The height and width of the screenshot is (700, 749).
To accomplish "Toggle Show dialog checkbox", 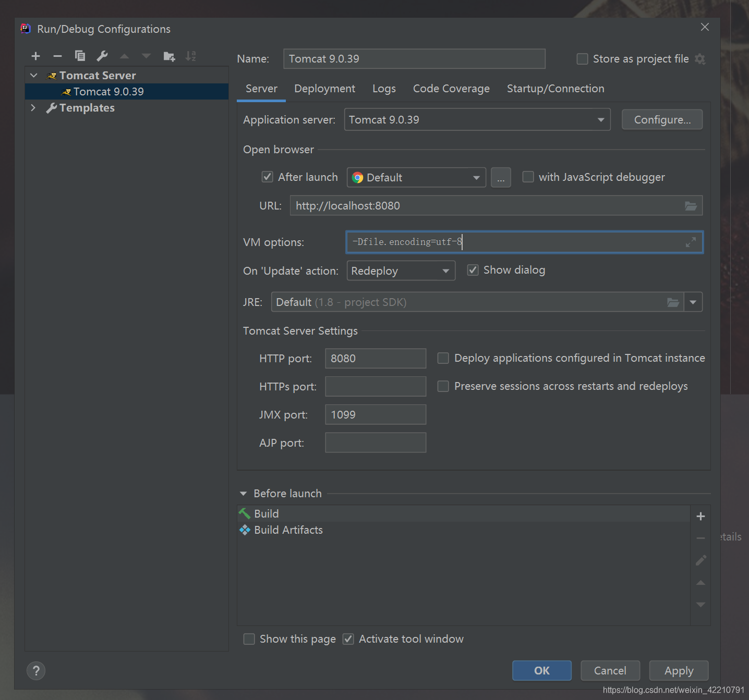I will pos(473,270).
